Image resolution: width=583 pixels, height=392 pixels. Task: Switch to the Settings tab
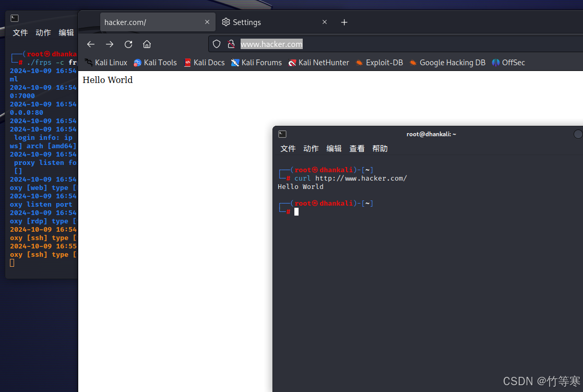pos(275,22)
